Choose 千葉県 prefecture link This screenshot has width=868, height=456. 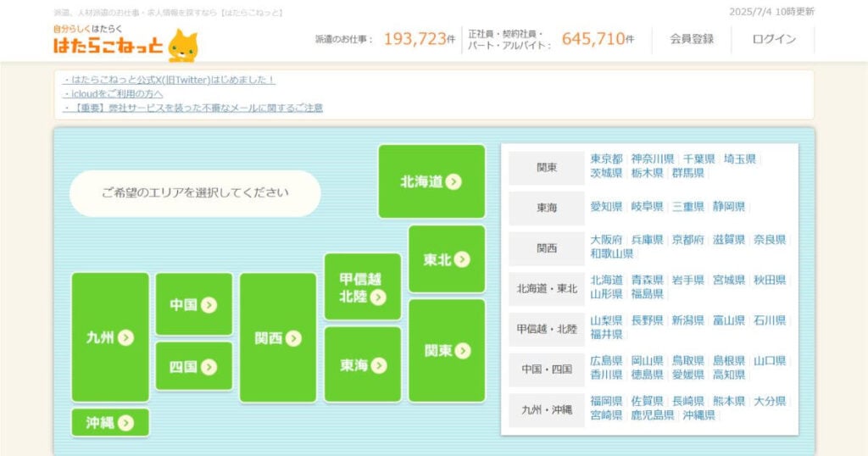pos(698,158)
